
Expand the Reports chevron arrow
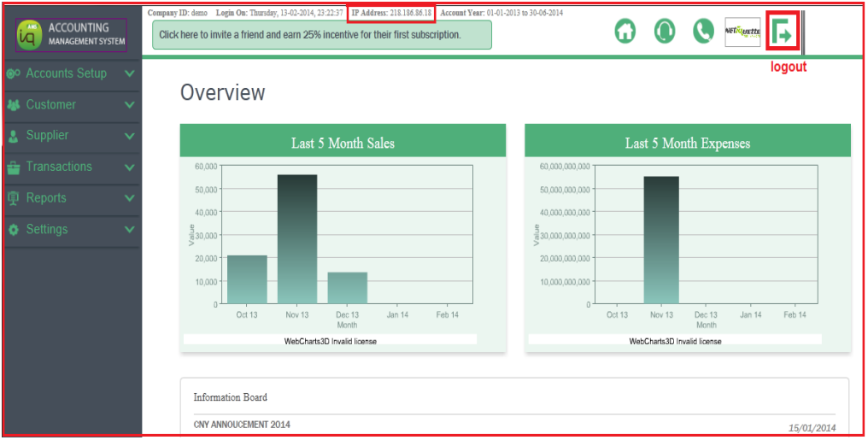click(129, 198)
